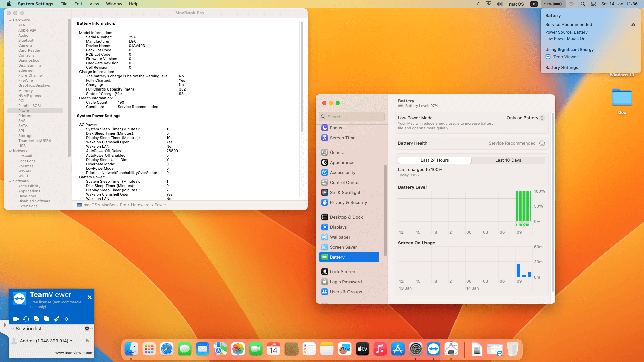Follow the www.teamviewer.com link
Viewport: 644px width, 362px height.
pyautogui.click(x=74, y=353)
